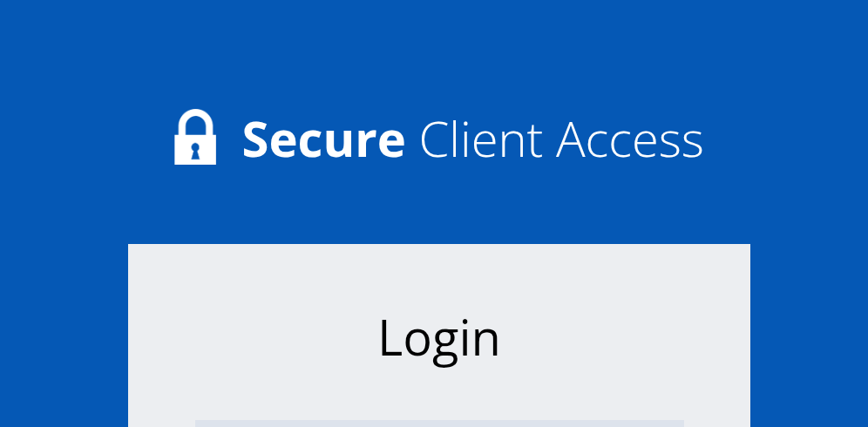Click the keyhole inside the padlock icon
Image resolution: width=868 pixels, height=427 pixels.
(x=195, y=149)
